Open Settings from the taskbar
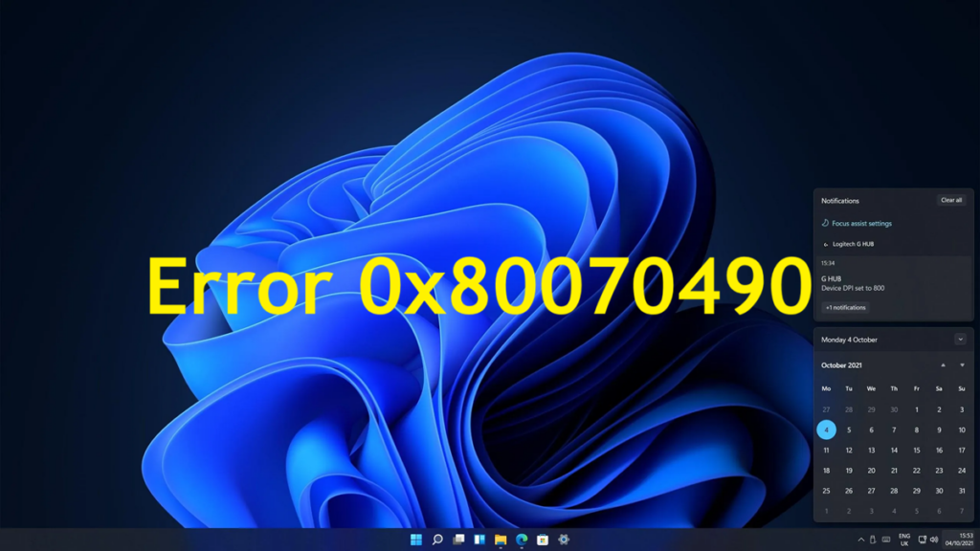The image size is (980, 551). point(564,539)
